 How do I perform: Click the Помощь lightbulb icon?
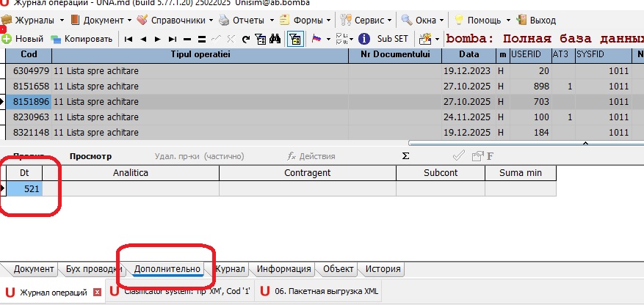click(458, 20)
